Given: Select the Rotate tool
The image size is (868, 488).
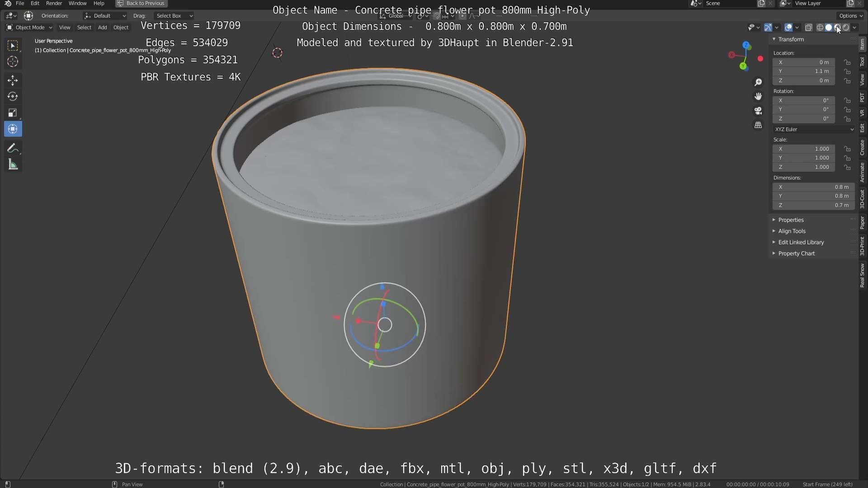Looking at the screenshot, I should point(13,97).
